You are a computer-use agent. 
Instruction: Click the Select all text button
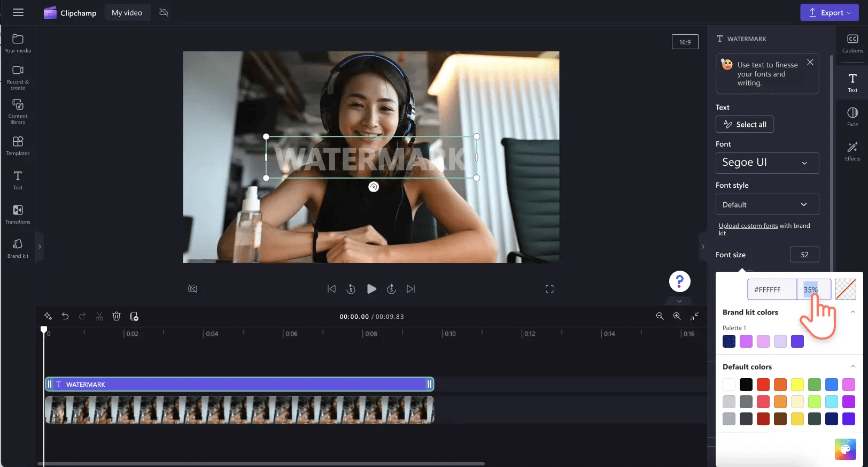[745, 124]
